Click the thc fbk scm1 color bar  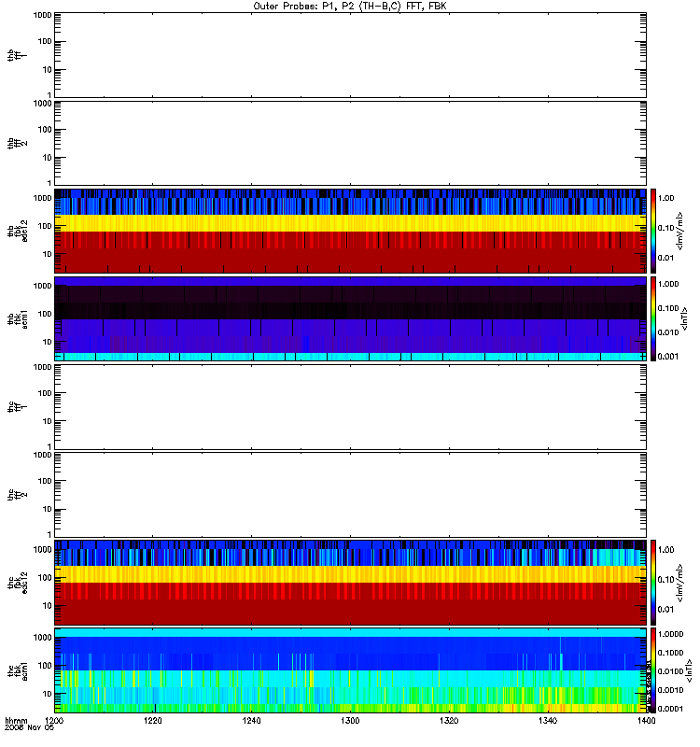point(653,670)
